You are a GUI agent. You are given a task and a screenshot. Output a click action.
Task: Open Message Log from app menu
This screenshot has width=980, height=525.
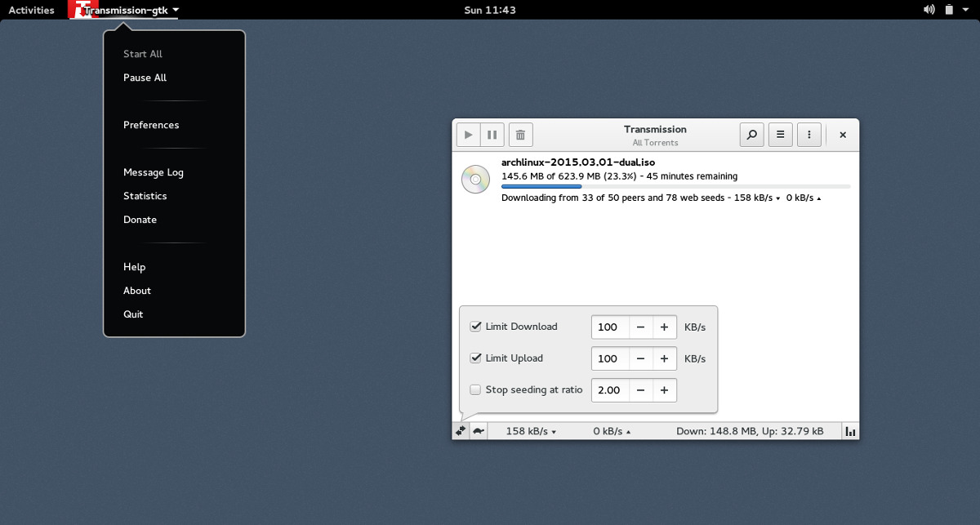pos(154,172)
